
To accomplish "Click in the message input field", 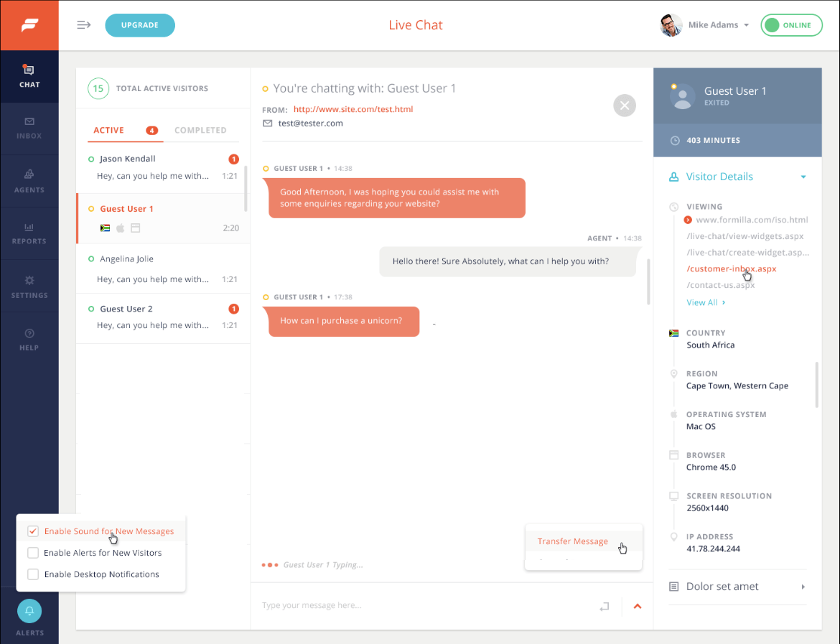I will 423,605.
